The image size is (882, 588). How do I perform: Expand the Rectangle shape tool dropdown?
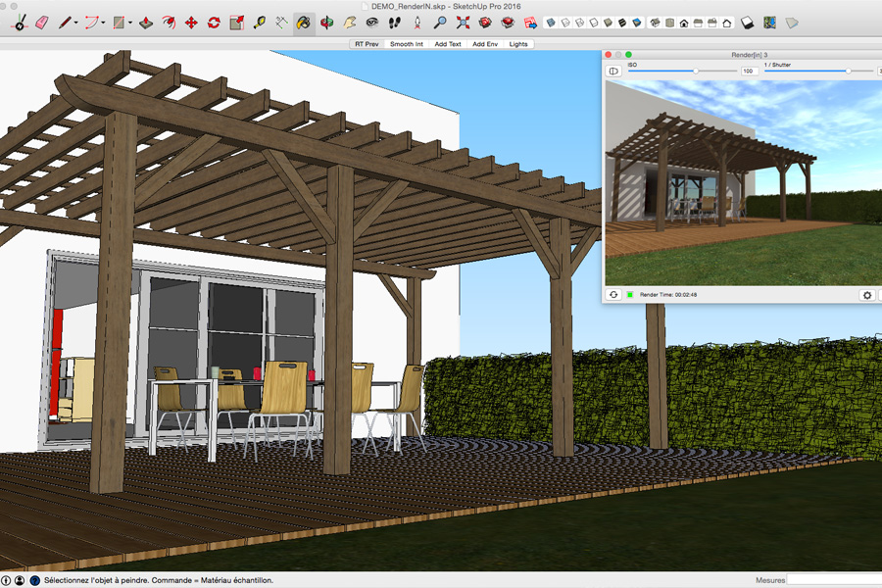tap(129, 23)
